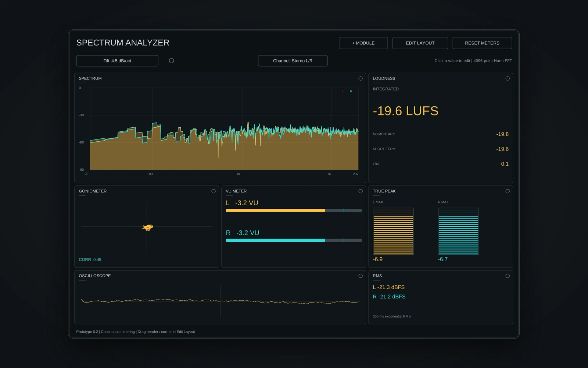Image resolution: width=588 pixels, height=368 pixels.
Task: Click the R -3.2 VU readout
Action: (x=243, y=233)
